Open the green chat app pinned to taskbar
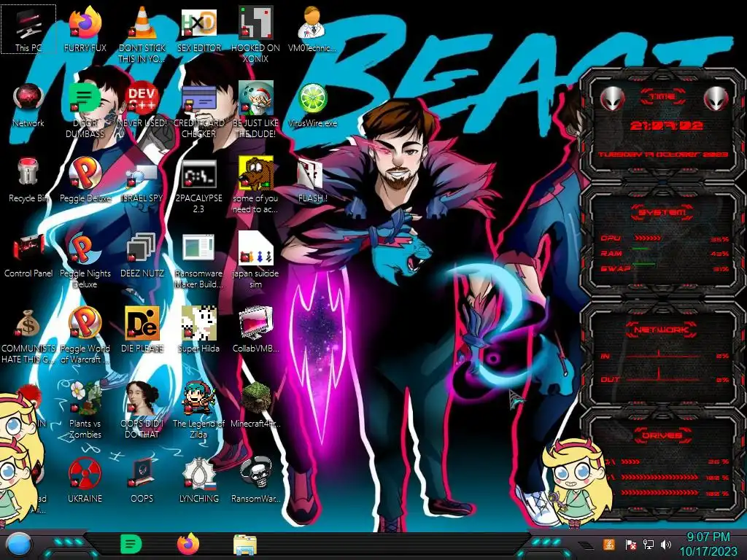 (x=131, y=544)
